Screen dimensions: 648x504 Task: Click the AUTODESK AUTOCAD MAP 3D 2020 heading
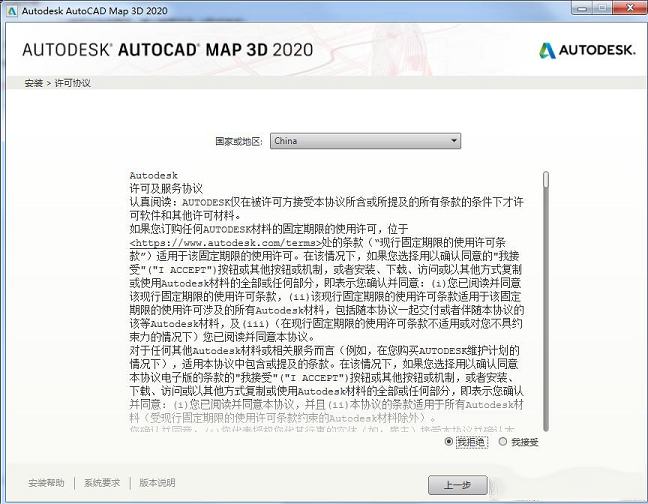167,50
